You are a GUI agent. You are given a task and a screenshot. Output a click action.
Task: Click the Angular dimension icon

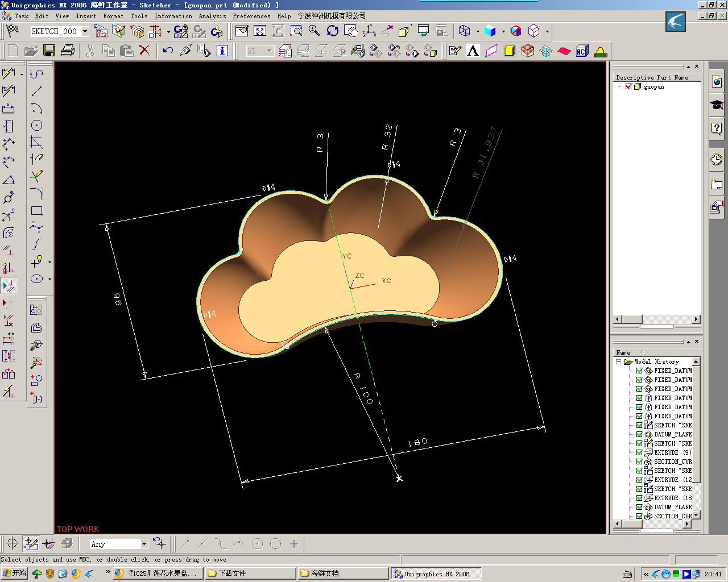[x=9, y=180]
